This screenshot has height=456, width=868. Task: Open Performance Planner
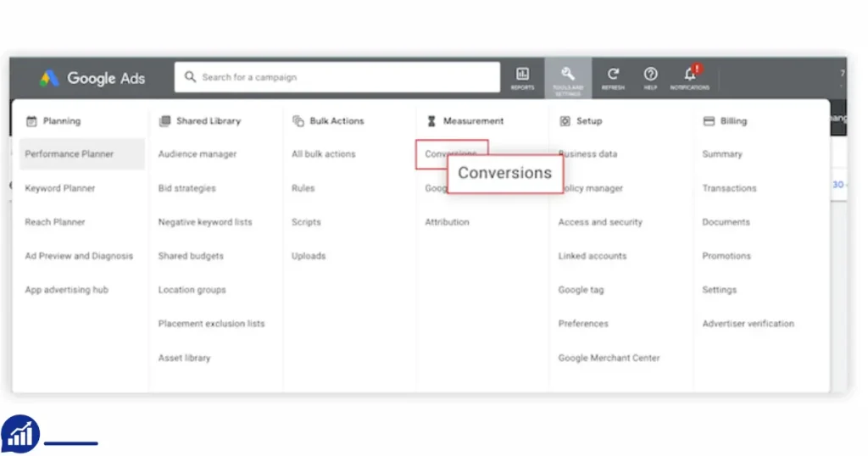tap(82, 154)
